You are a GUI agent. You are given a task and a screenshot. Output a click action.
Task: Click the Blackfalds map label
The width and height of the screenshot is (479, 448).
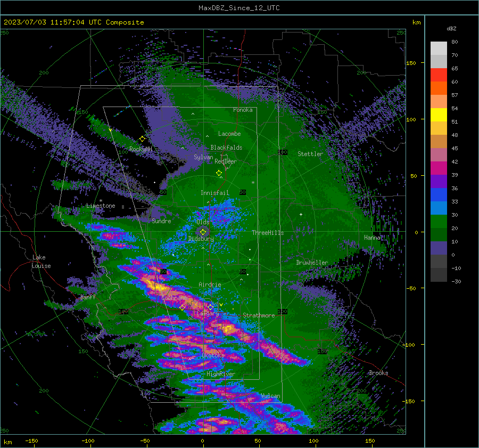[x=226, y=148]
